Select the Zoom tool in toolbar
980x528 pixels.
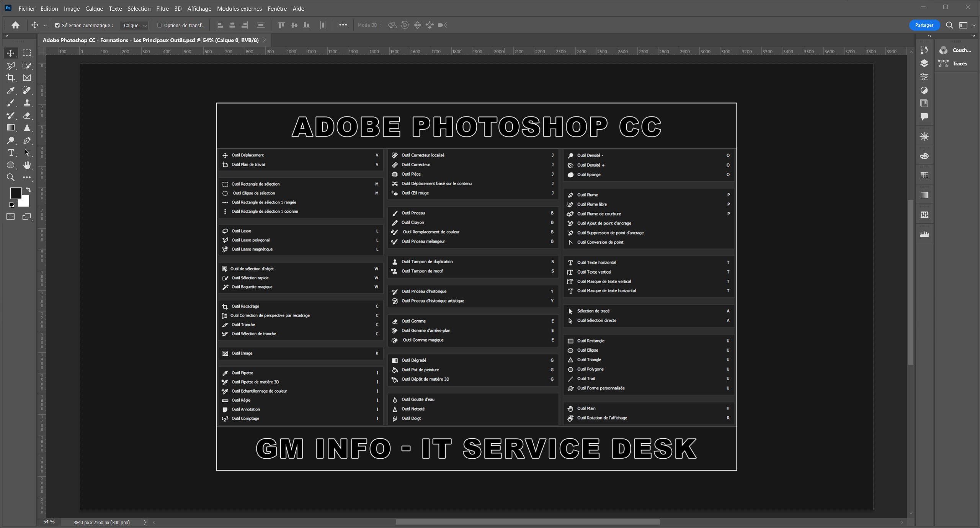11,177
